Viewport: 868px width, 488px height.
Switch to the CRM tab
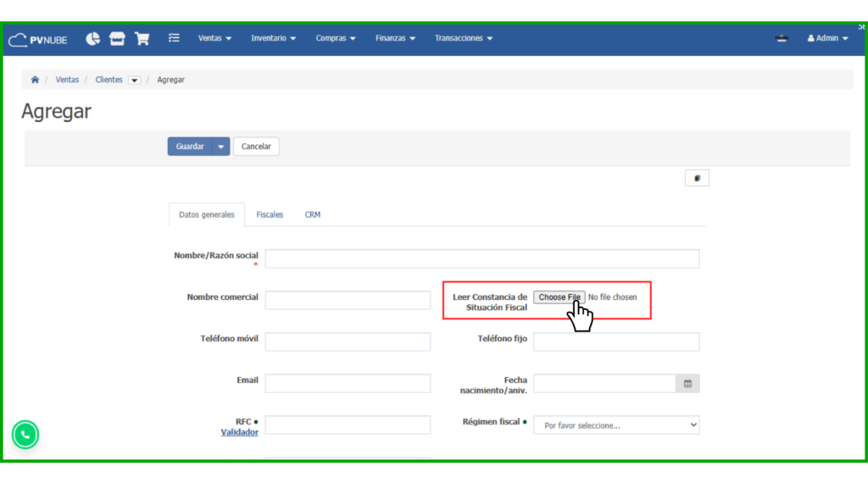313,215
